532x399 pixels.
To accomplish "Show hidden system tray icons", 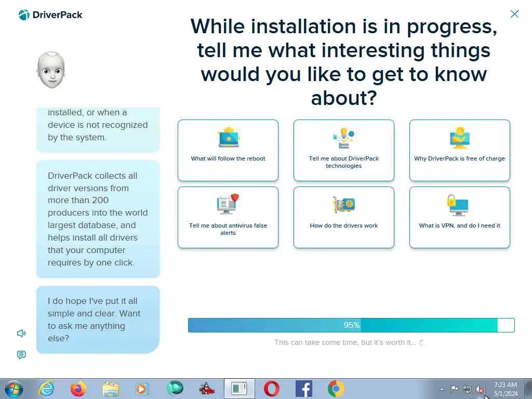I will [x=442, y=389].
